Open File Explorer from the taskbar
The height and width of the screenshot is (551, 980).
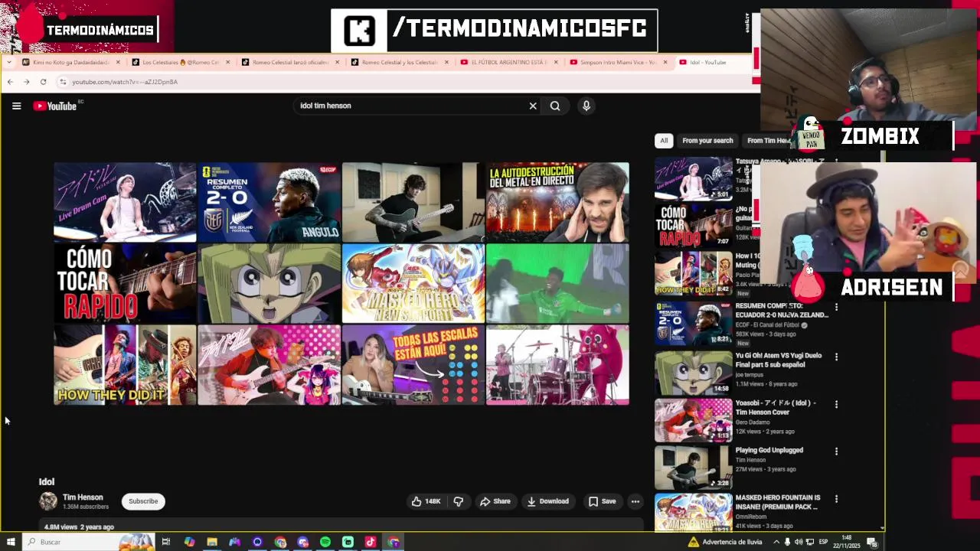tap(212, 542)
